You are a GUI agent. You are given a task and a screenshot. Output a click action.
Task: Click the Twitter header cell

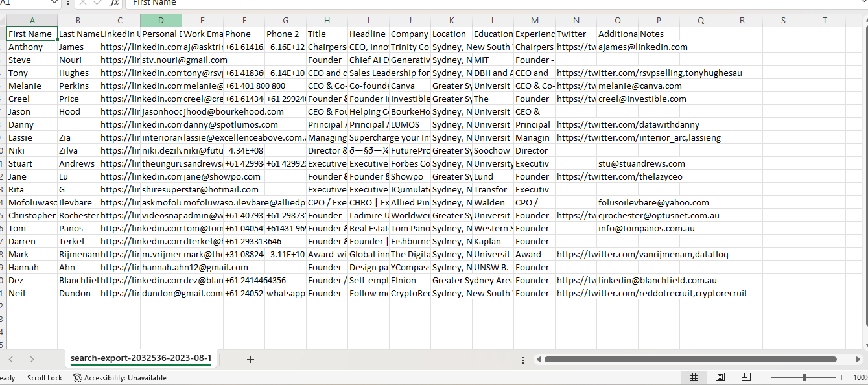coord(576,34)
